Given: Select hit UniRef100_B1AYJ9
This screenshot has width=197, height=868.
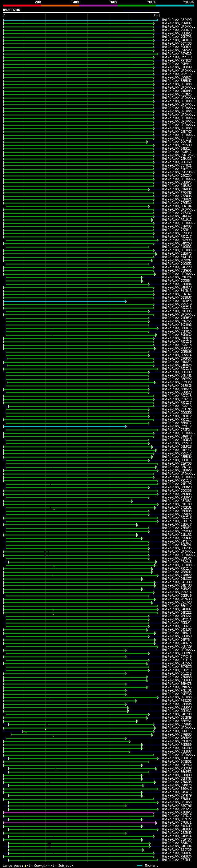Looking at the screenshot, I should pos(177,169).
